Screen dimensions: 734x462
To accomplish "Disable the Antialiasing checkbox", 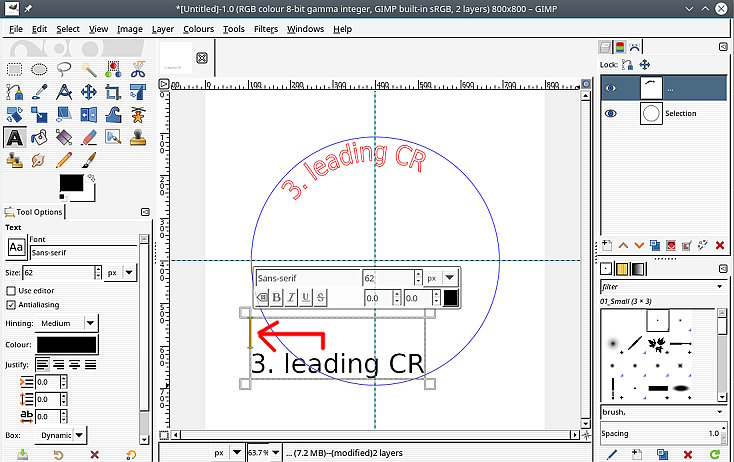I will point(11,304).
